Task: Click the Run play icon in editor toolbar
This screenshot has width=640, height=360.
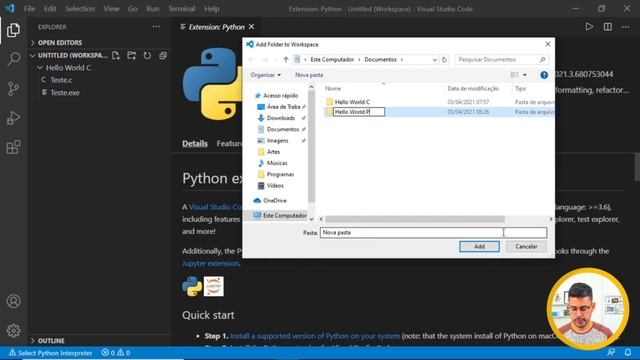Action: tap(589, 27)
